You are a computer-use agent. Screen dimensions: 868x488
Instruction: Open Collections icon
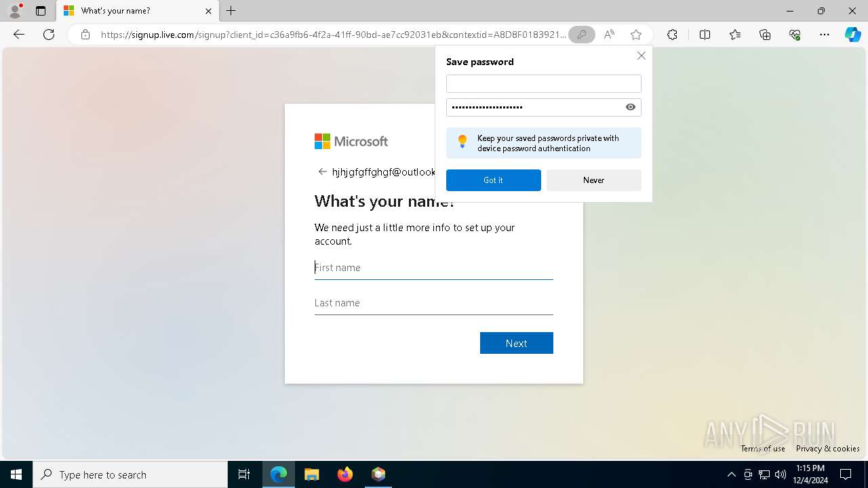pos(765,35)
